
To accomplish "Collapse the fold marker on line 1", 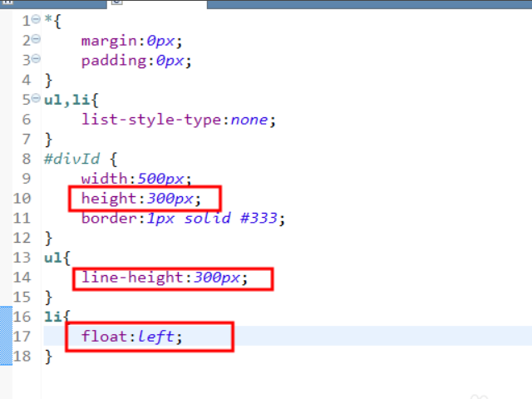I will (x=36, y=19).
